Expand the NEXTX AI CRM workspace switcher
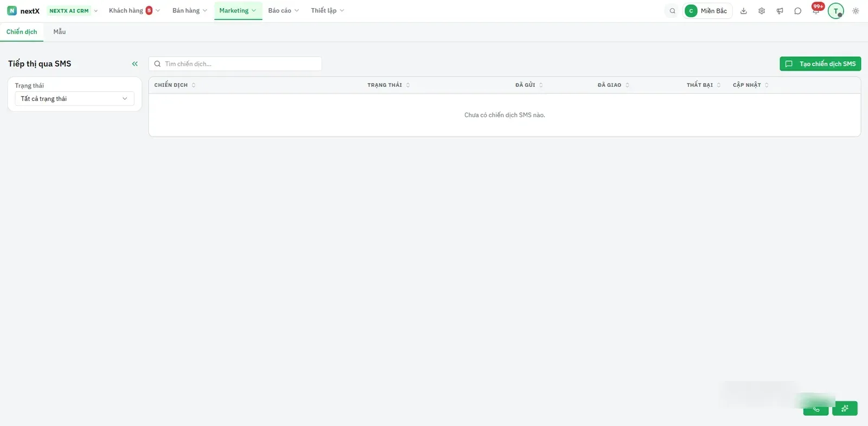The image size is (868, 426). coord(73,11)
